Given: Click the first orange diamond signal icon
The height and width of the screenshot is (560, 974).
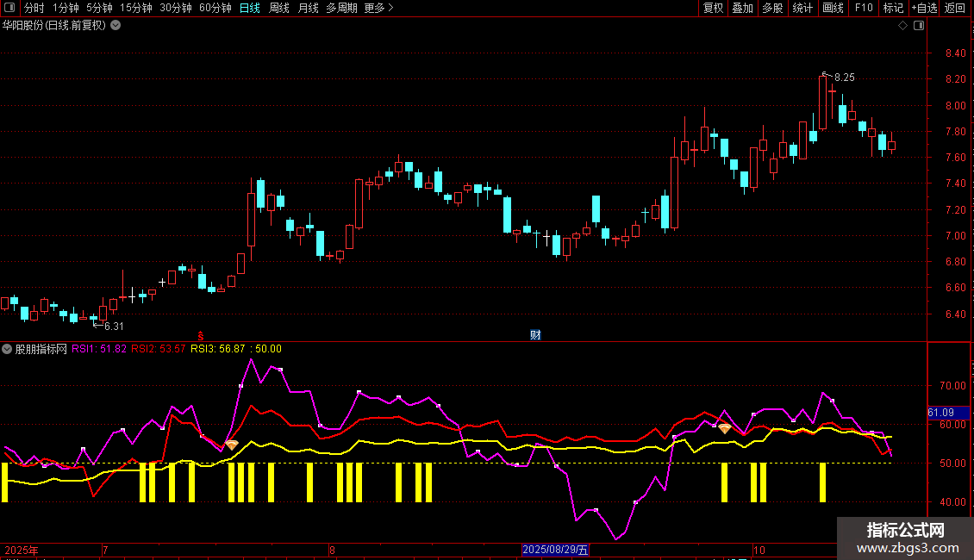Looking at the screenshot, I should (x=232, y=445).
